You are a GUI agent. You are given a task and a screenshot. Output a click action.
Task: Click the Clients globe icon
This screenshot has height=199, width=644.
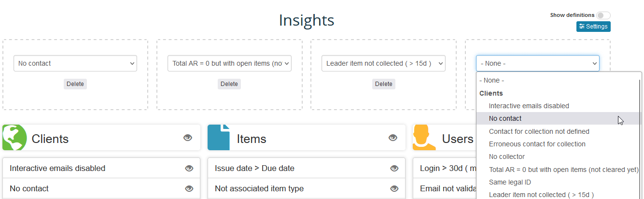pyautogui.click(x=14, y=138)
